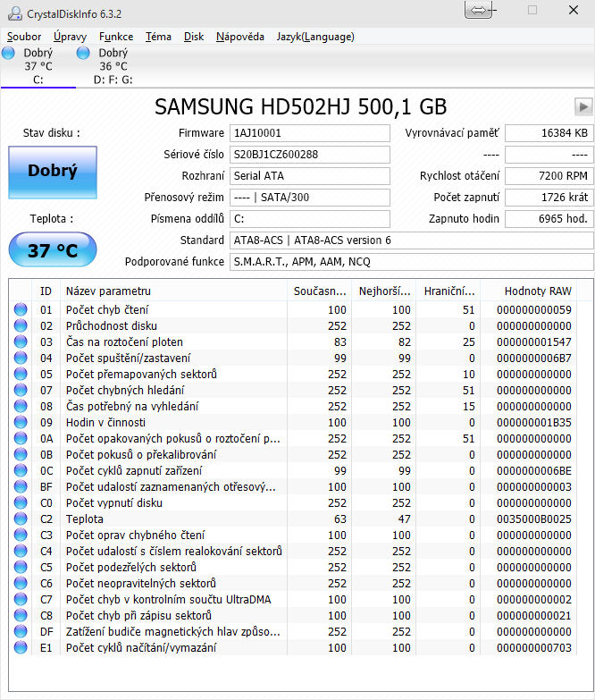This screenshot has height=700, width=595.
Task: Click status icon of Počet chyb čtení row
Action: pyautogui.click(x=21, y=310)
